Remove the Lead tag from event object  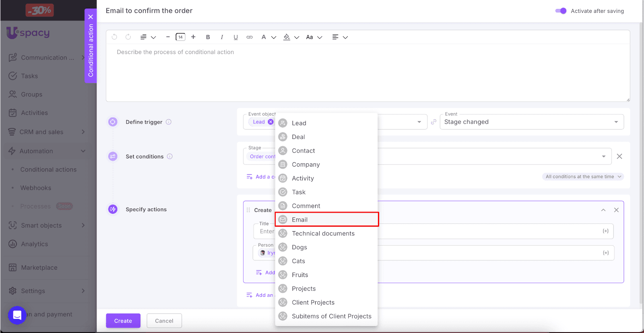[x=270, y=122]
